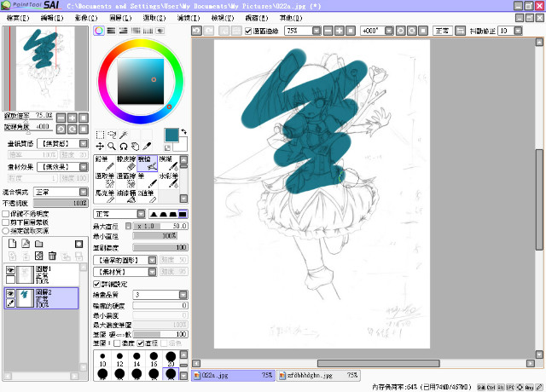Choose the marker tool (馬克筆)
This screenshot has width=546, height=392.
(x=104, y=197)
